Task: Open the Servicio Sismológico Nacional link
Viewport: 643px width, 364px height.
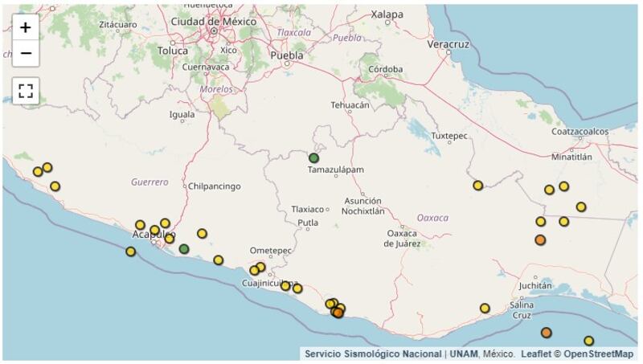Action: pyautogui.click(x=373, y=354)
